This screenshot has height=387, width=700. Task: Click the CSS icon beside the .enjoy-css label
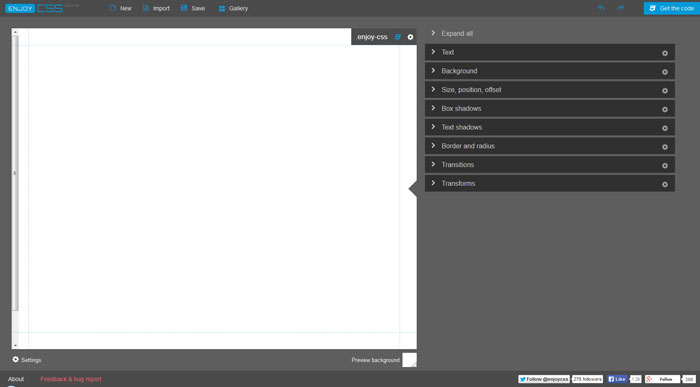pyautogui.click(x=398, y=37)
